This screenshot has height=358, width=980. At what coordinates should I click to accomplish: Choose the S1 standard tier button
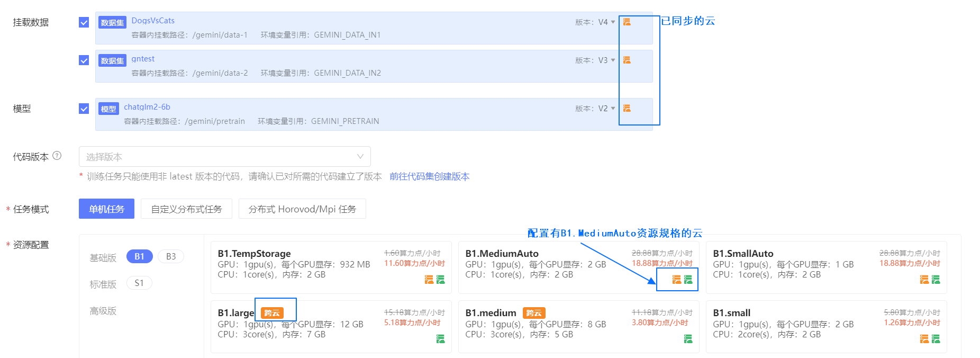(139, 283)
